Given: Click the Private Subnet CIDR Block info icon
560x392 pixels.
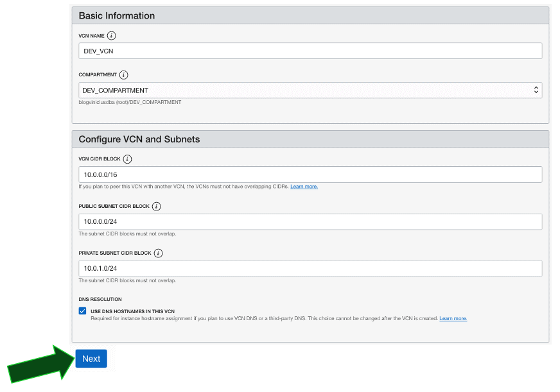Looking at the screenshot, I should (x=159, y=253).
